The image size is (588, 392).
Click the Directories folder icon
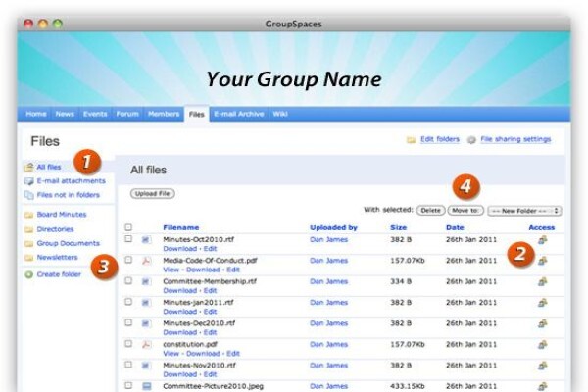coord(28,229)
